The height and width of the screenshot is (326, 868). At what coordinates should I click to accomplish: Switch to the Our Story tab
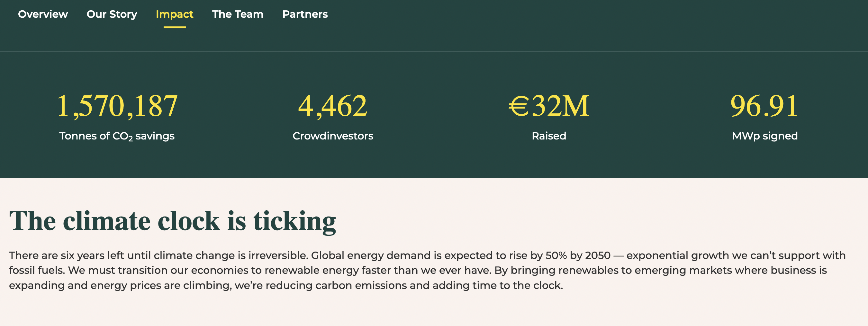pyautogui.click(x=112, y=14)
